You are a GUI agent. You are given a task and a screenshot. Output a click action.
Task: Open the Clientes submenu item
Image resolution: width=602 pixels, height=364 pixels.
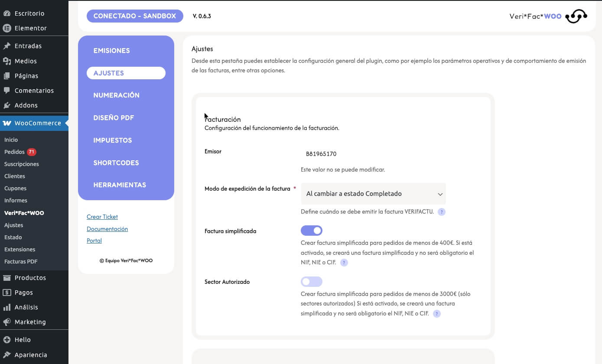pos(15,176)
